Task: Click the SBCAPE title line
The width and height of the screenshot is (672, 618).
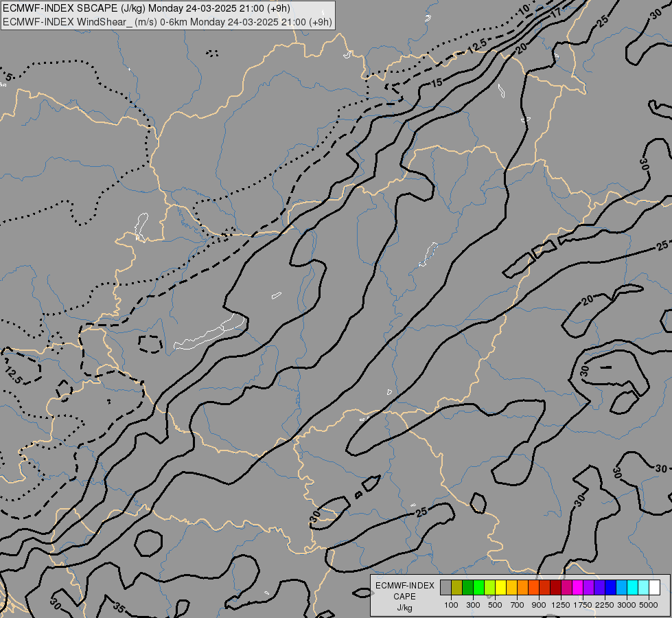Action: (147, 8)
